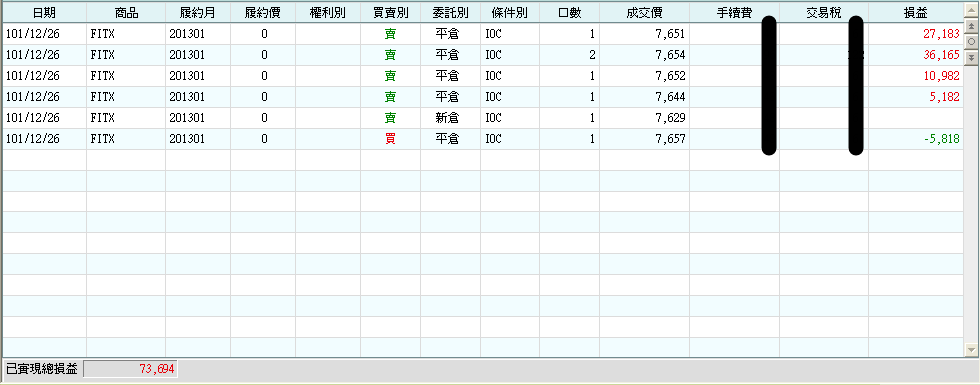Click the 買賣別 column header

390,13
